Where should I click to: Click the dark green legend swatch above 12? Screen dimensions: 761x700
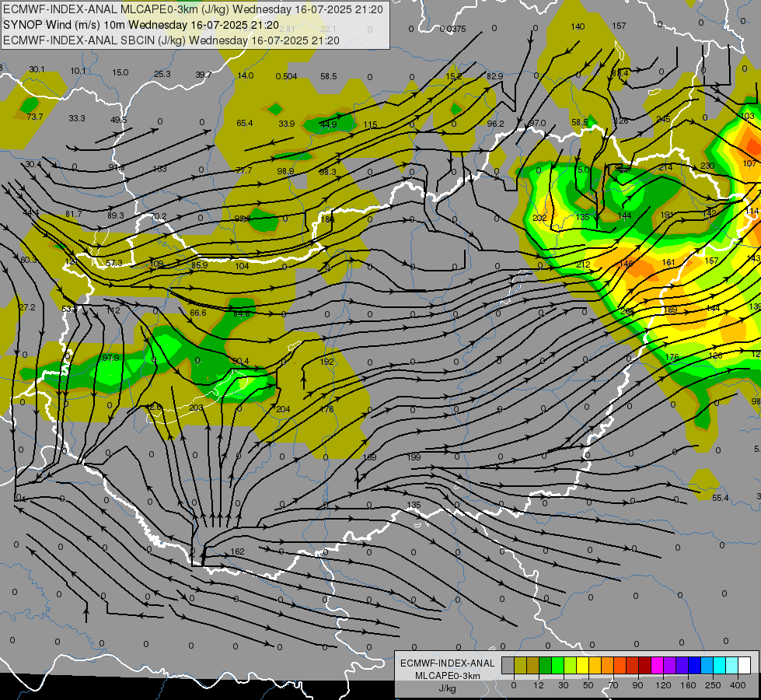[x=545, y=666]
